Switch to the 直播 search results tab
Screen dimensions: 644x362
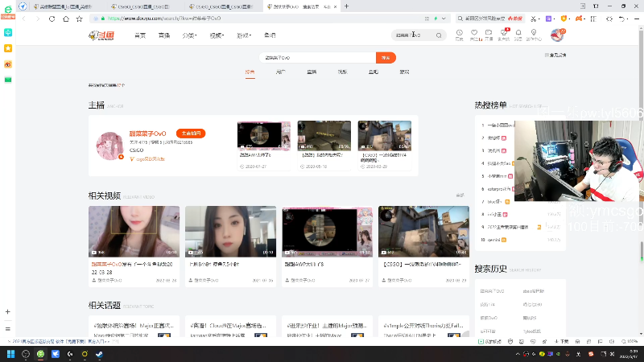point(312,72)
